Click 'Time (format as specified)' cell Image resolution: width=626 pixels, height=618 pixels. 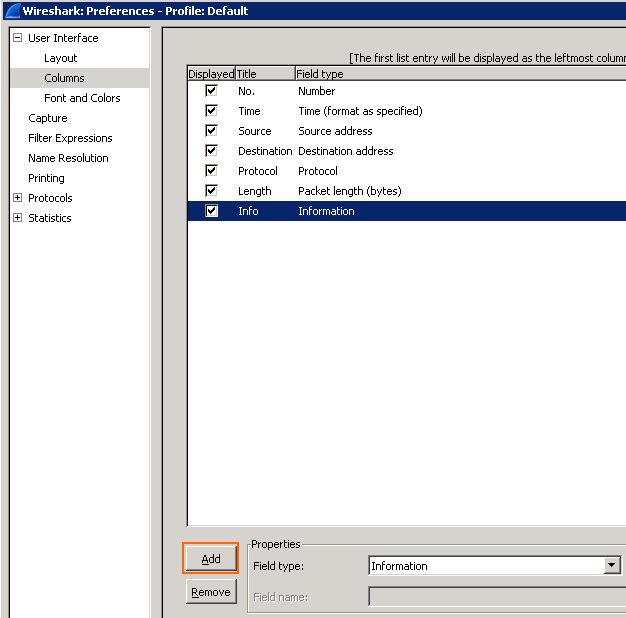tap(360, 111)
